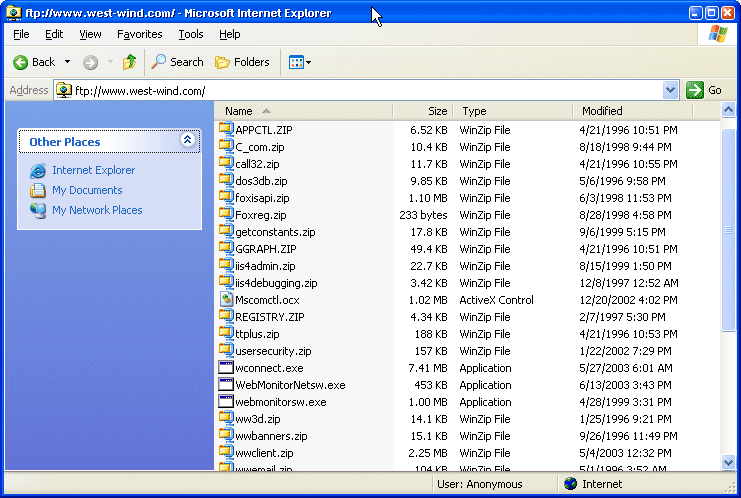The width and height of the screenshot is (741, 498).
Task: Click the My Documents sidebar icon
Action: [x=38, y=190]
